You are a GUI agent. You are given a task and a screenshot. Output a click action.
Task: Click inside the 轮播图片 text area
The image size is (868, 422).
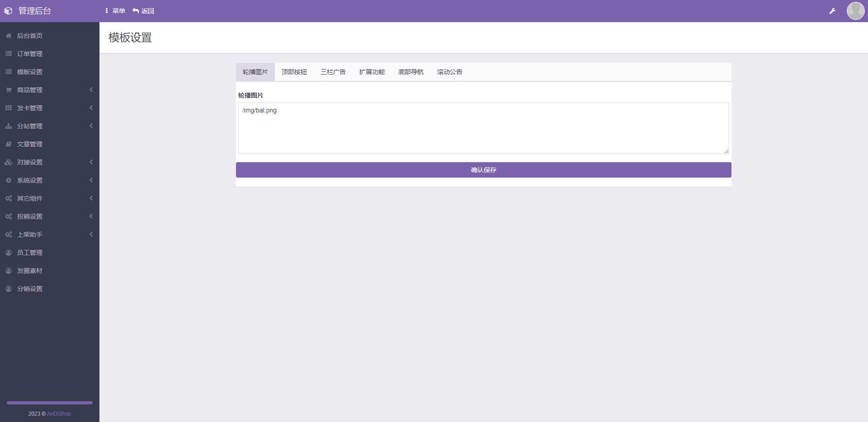click(x=483, y=128)
